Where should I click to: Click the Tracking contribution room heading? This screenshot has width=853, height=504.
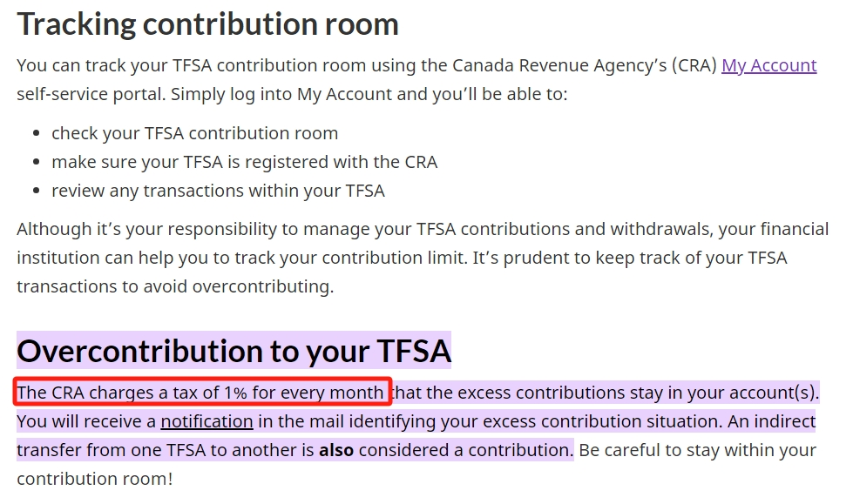[x=208, y=24]
